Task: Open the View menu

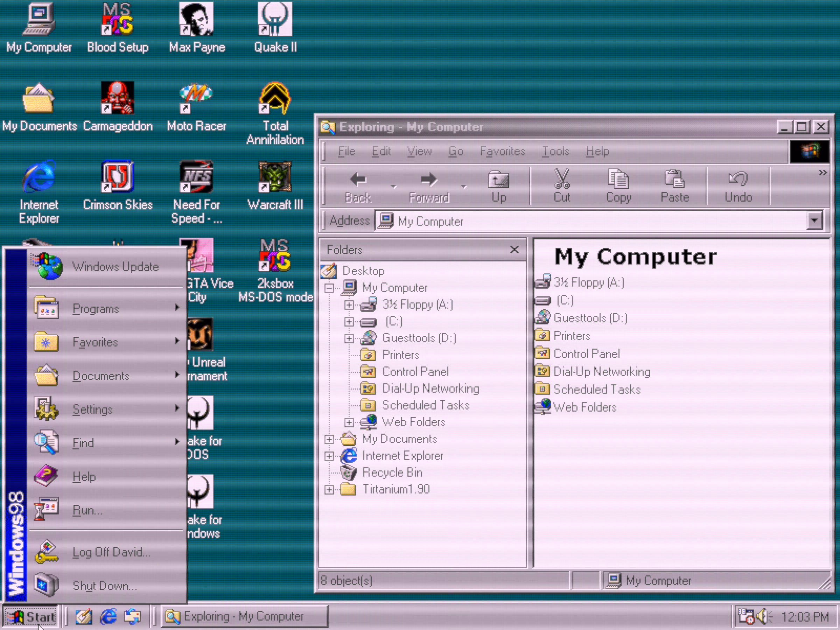Action: click(419, 151)
